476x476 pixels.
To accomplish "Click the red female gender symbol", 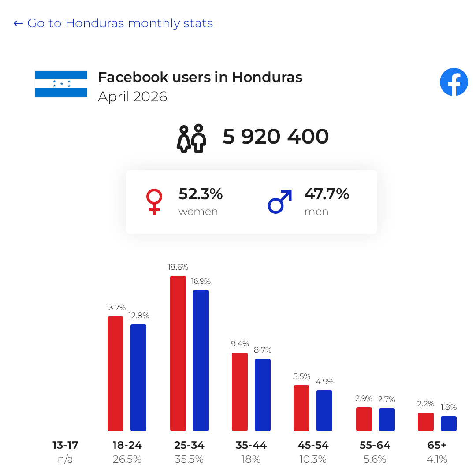I will [x=154, y=202].
